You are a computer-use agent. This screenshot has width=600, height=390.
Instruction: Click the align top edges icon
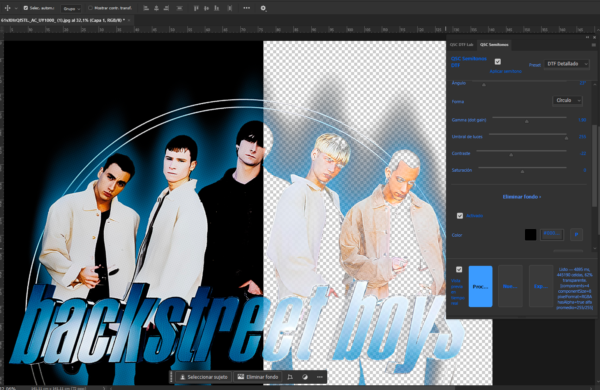(196, 8)
